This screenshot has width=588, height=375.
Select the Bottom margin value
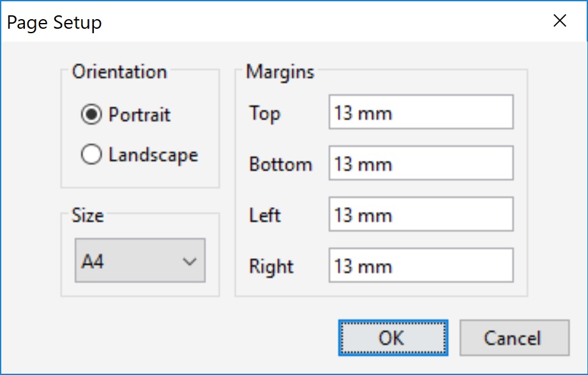(420, 164)
